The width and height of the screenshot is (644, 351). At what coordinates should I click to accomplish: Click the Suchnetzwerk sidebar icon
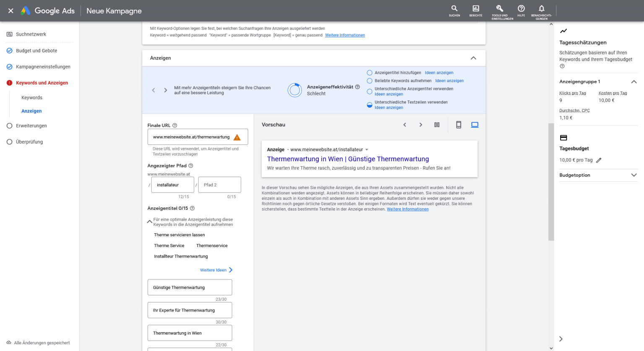point(9,34)
